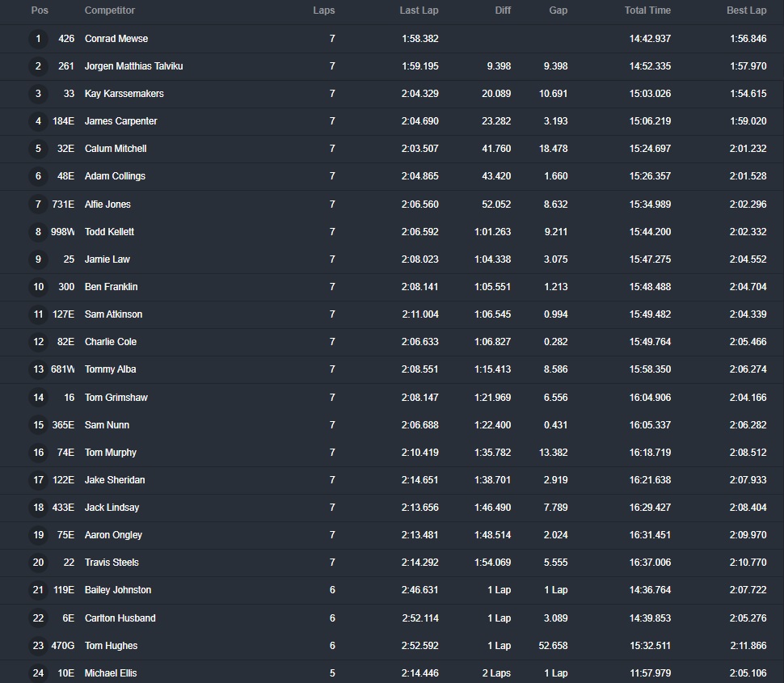
Task: Click the position 20 circle badge
Action: click(x=38, y=563)
